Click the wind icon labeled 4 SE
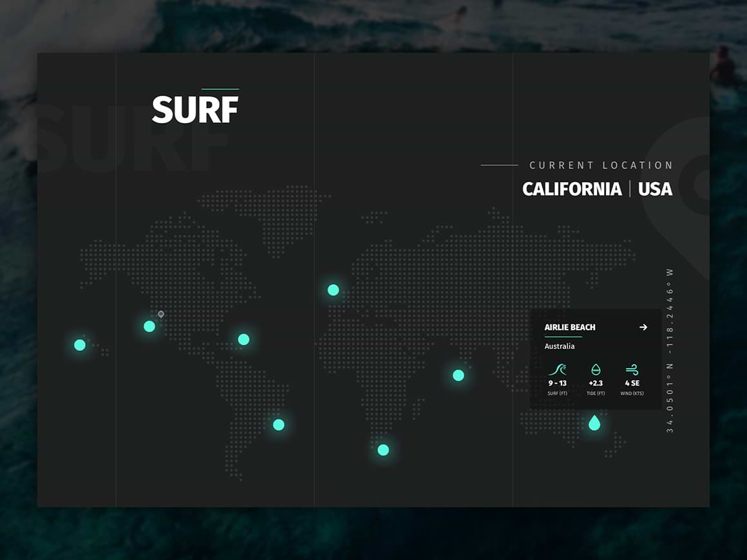 [632, 370]
